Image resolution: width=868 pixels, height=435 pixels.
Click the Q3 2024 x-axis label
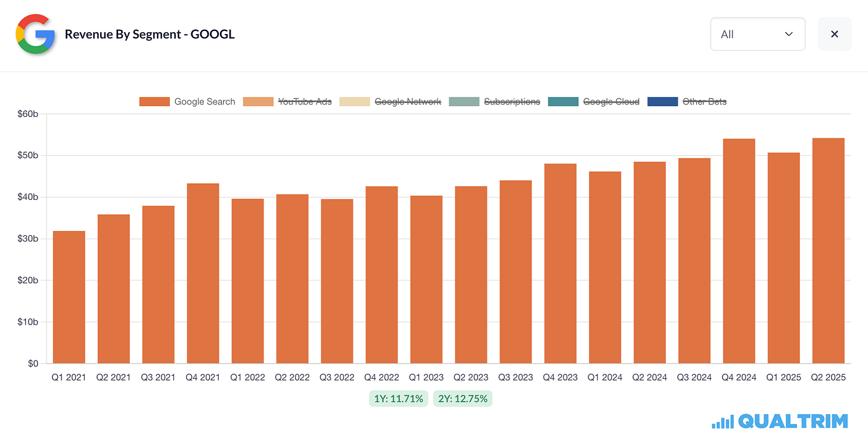[x=695, y=377]
